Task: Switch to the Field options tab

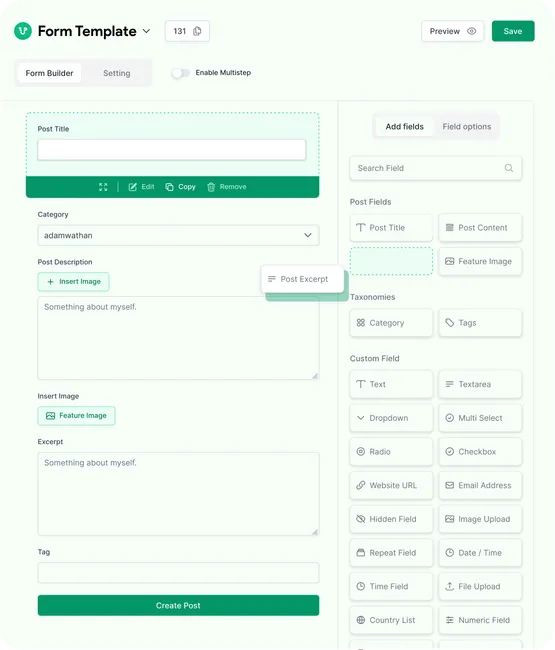Action: 467,126
